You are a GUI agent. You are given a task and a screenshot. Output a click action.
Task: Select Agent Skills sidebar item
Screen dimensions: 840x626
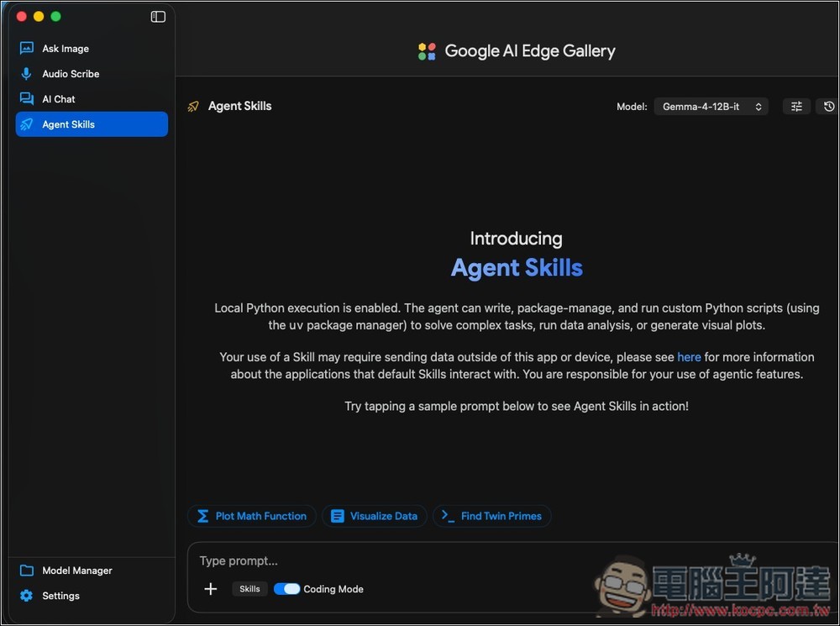[x=92, y=124]
